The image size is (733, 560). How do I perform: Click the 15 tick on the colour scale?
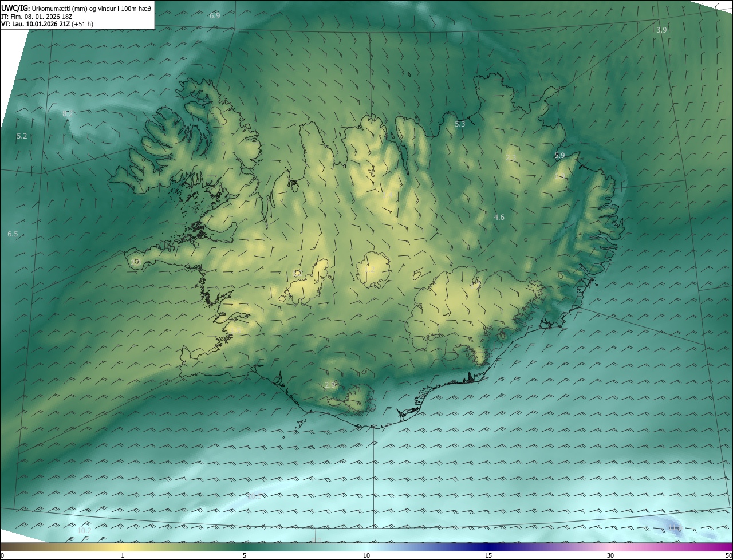488,556
